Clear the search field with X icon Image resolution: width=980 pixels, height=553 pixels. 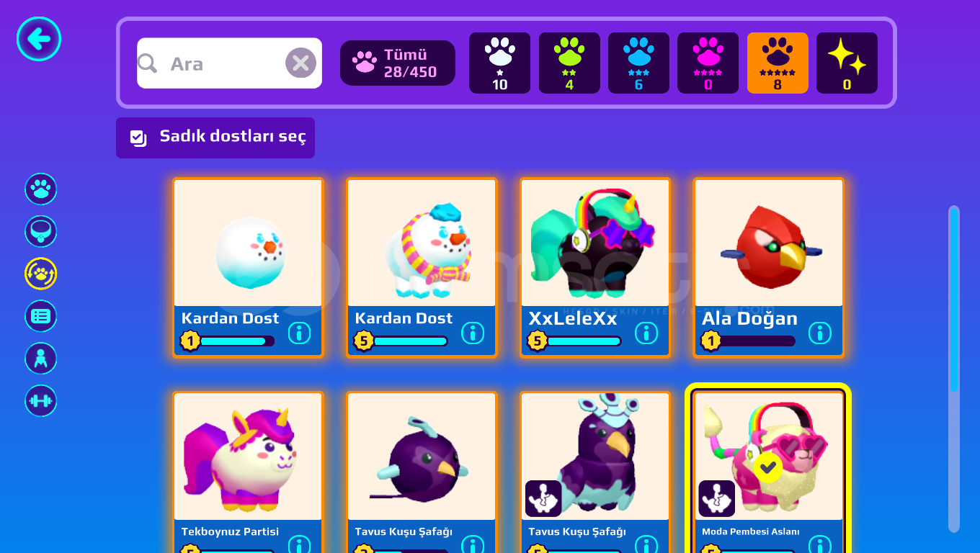click(300, 63)
